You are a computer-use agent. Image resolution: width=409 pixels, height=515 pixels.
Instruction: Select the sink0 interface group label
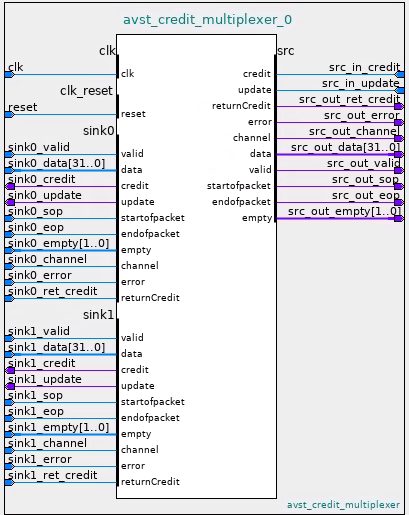99,130
